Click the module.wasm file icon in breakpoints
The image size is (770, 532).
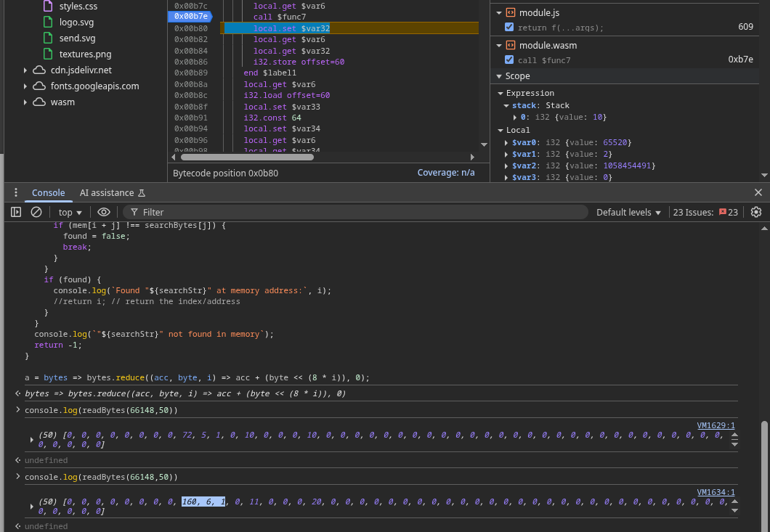[511, 46]
